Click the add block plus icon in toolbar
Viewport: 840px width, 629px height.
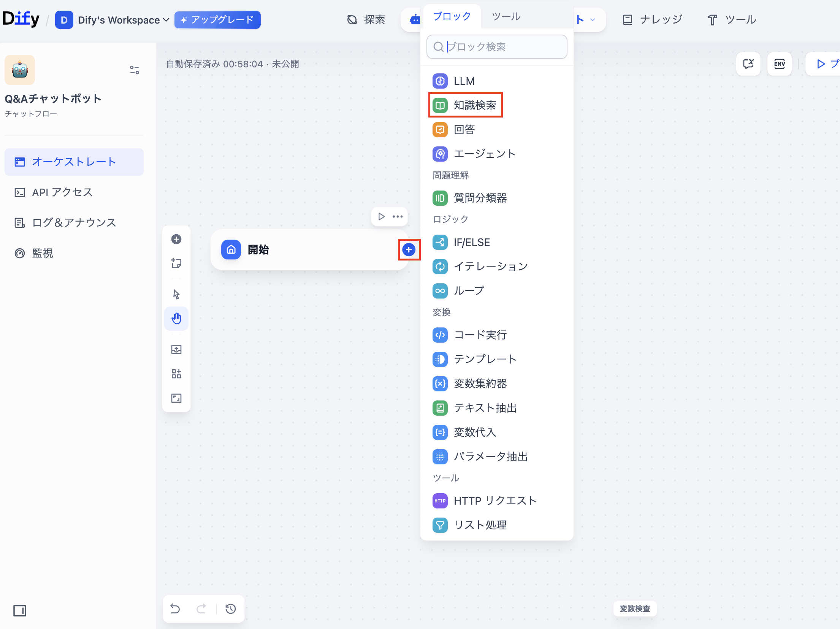176,239
